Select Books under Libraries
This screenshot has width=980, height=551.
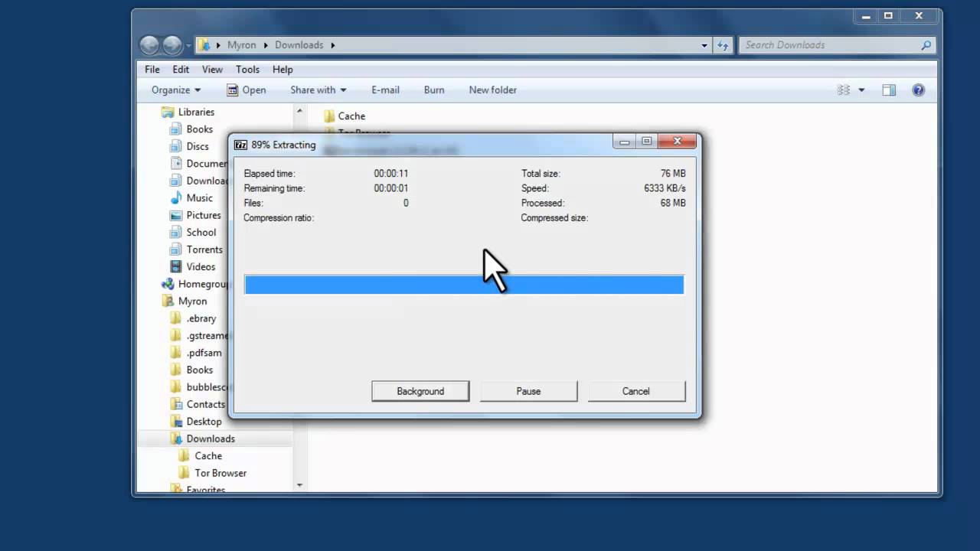point(199,129)
